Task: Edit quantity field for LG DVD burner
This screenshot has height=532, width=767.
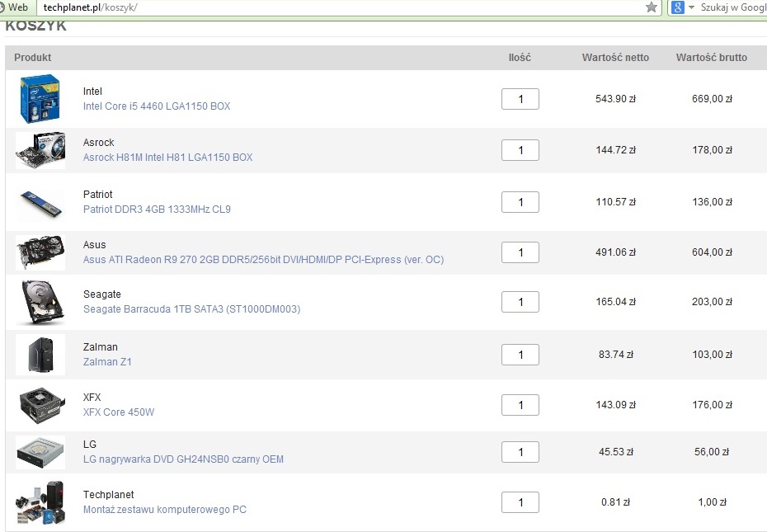Action: 520,452
